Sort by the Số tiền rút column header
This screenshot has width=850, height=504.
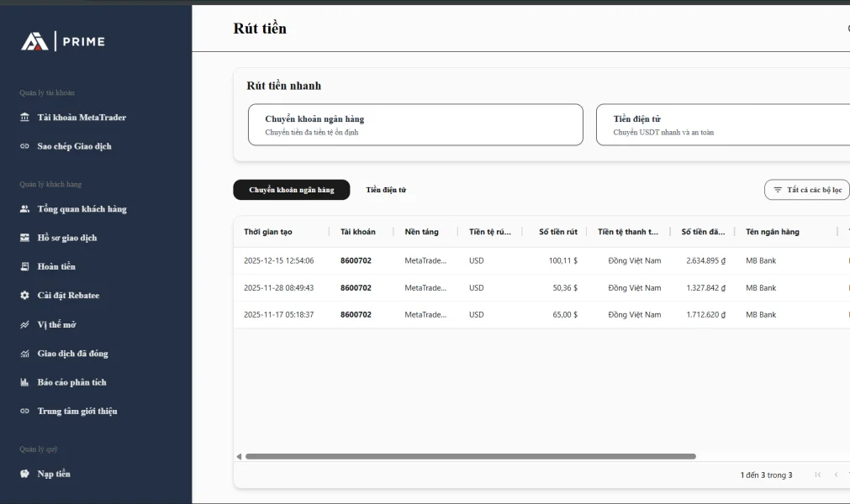(x=558, y=232)
